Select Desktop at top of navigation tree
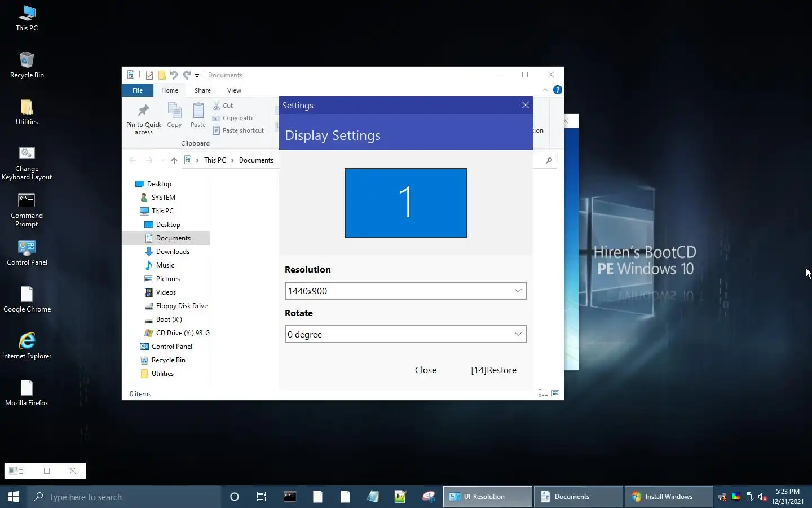This screenshot has width=812, height=508. coord(153,184)
